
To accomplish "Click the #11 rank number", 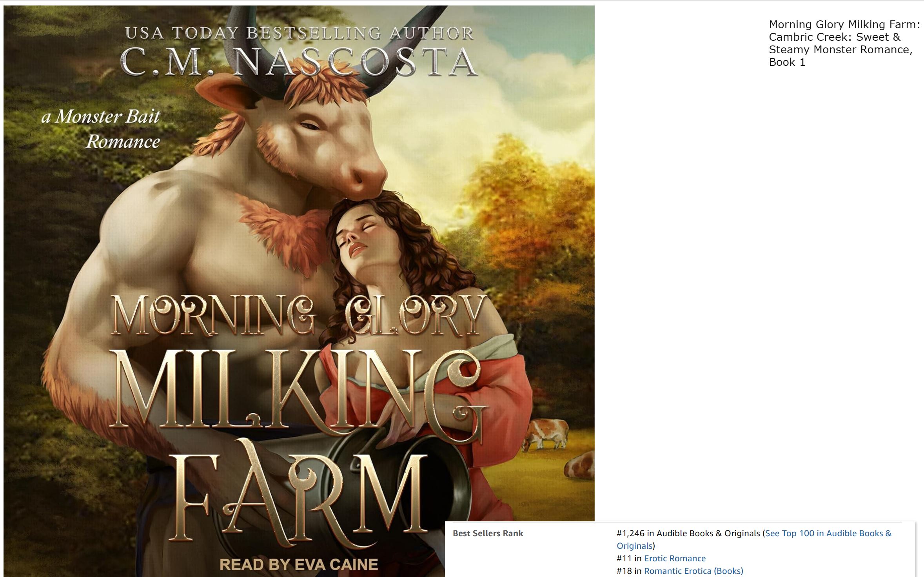I will click(x=624, y=558).
